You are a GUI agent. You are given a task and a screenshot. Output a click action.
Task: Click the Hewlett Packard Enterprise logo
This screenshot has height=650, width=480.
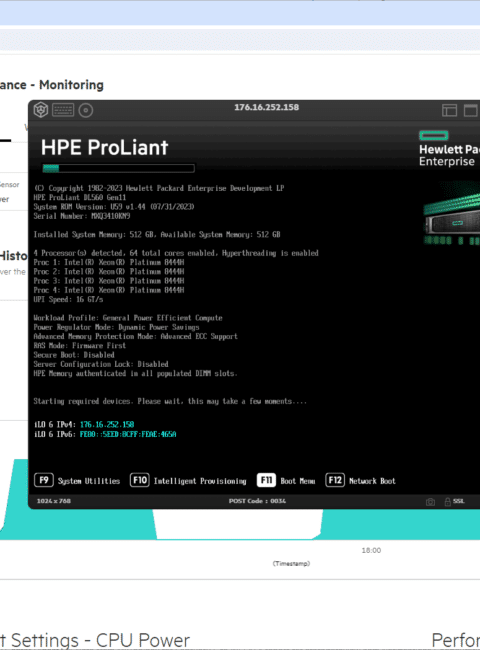pos(449,148)
